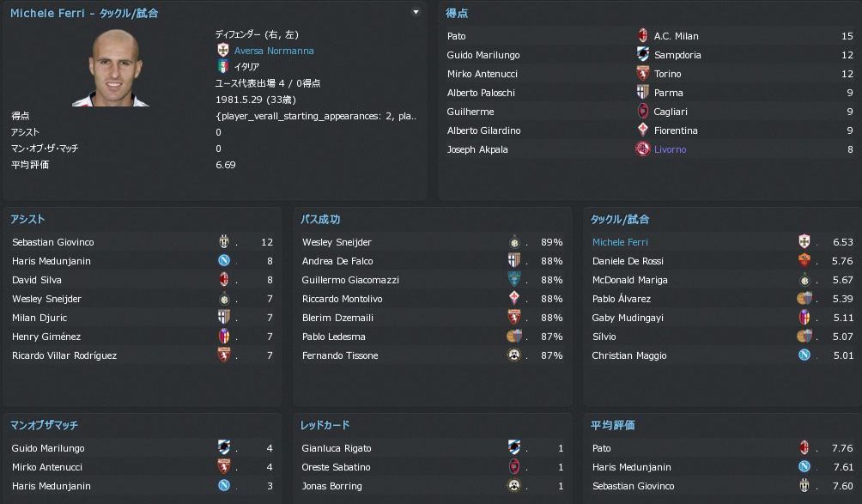Open the Aversa Normanna club link

point(274,51)
